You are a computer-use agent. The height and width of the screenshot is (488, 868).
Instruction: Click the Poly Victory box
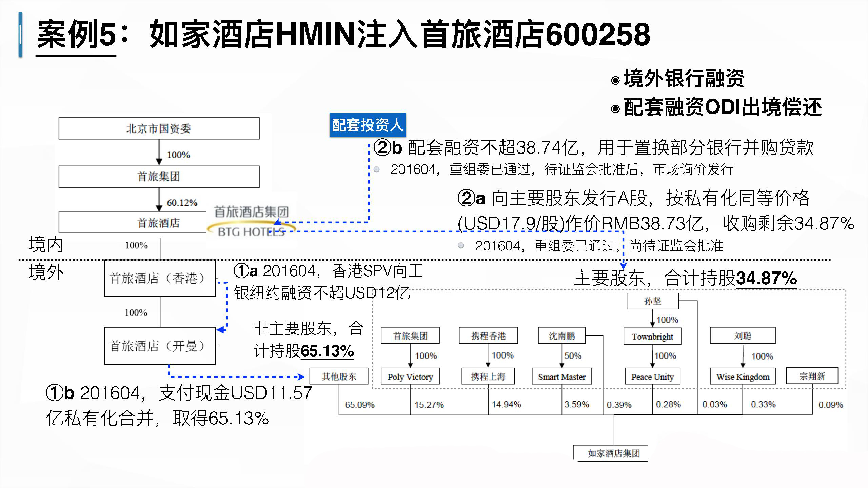pos(410,377)
